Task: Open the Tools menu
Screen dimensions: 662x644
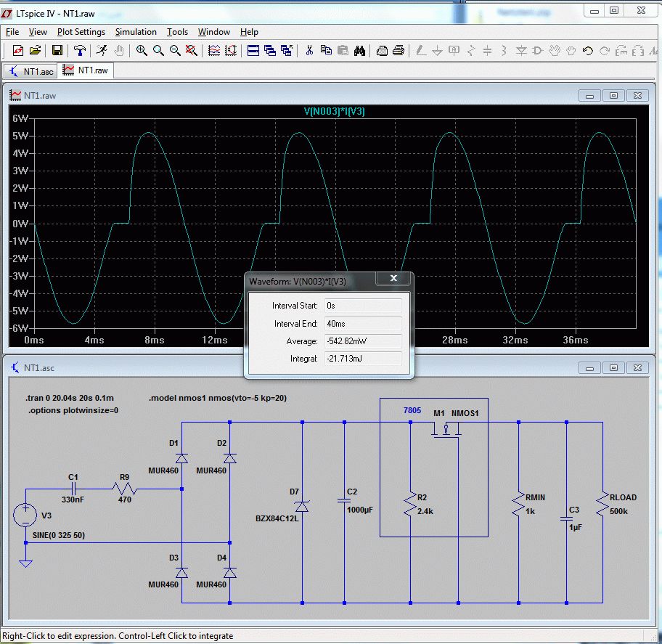Action: (x=177, y=32)
